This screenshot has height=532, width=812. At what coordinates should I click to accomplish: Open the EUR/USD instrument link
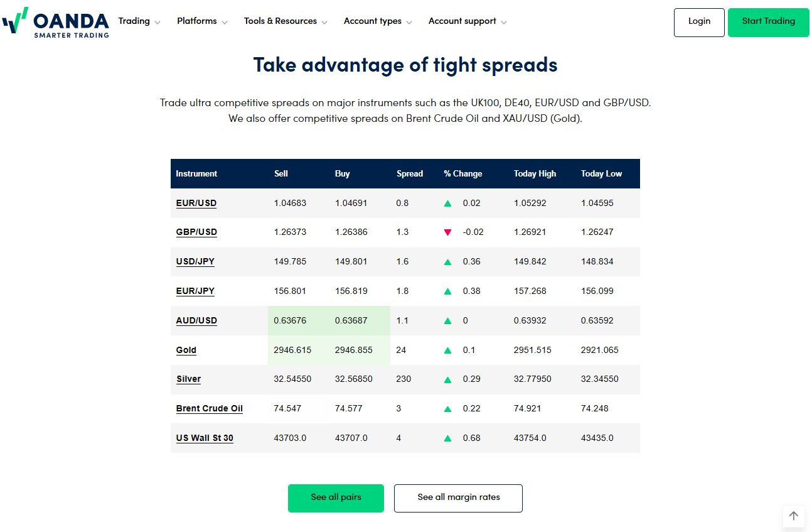(x=196, y=204)
